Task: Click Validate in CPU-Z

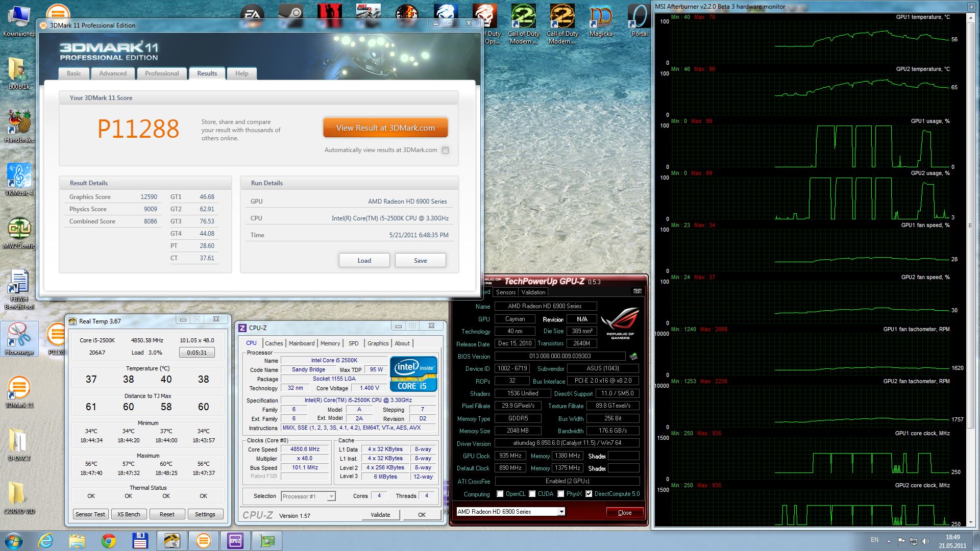Action: click(380, 515)
